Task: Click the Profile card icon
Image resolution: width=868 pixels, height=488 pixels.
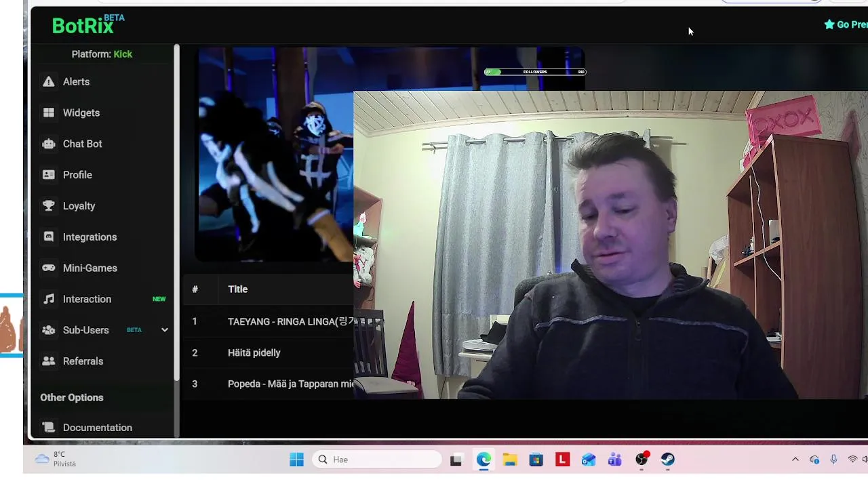Action: pyautogui.click(x=49, y=175)
